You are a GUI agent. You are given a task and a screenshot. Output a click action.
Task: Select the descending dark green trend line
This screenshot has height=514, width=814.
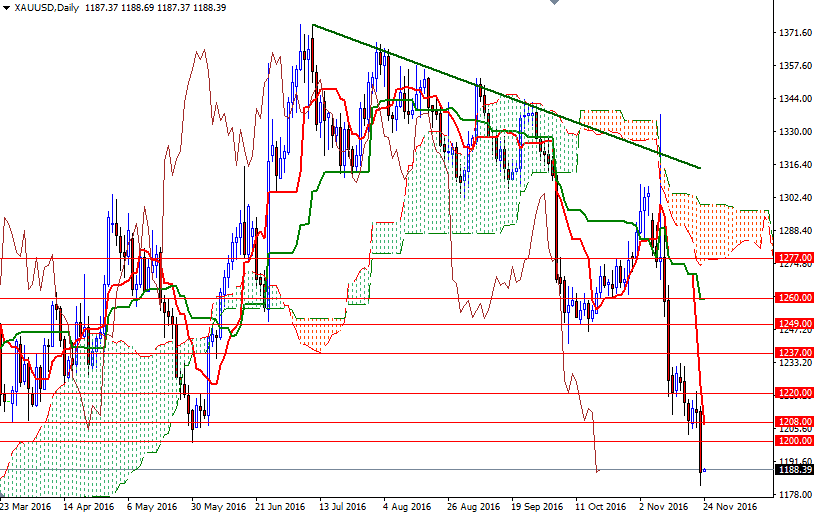pos(500,94)
